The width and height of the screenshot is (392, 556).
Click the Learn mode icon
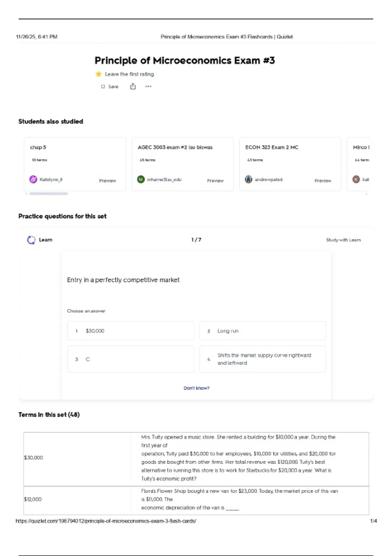(x=31, y=240)
